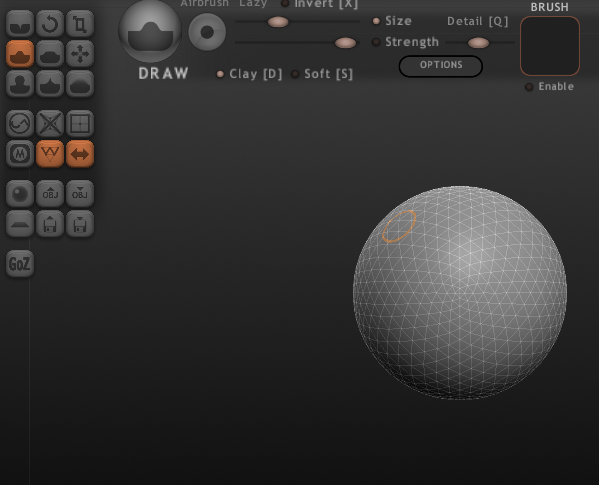Click the Subdivide all grid icon
The image size is (599, 485).
(80, 124)
